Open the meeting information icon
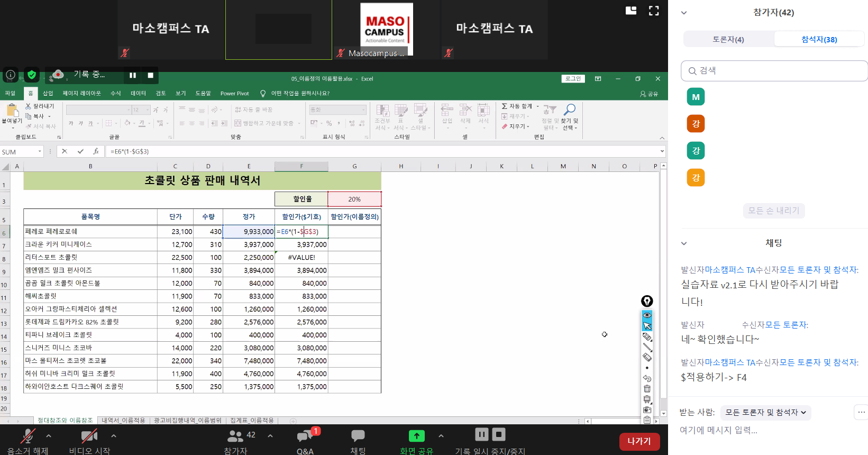868x455 pixels. point(11,75)
